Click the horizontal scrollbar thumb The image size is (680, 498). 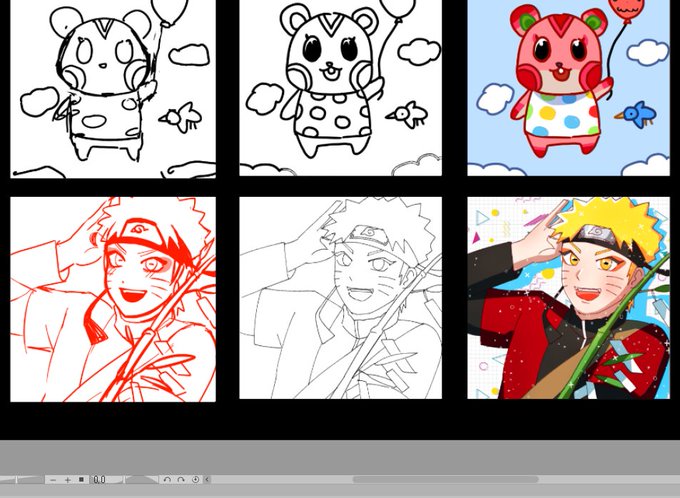(445, 479)
